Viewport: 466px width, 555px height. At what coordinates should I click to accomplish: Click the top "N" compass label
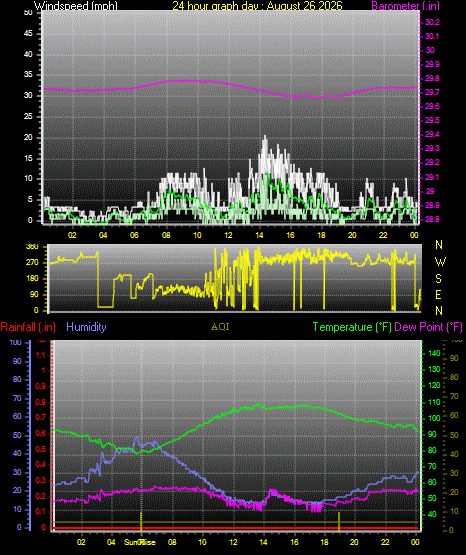coord(439,245)
